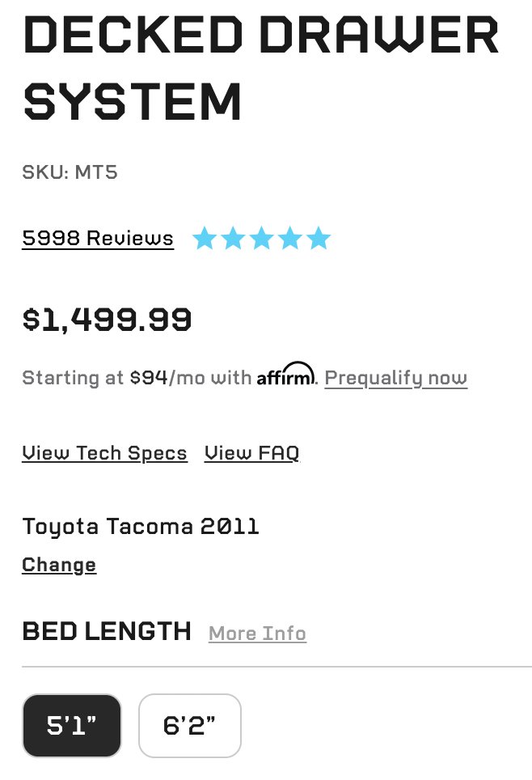The width and height of the screenshot is (532, 780).
Task: Click the fourth blue rating star
Action: (x=290, y=238)
